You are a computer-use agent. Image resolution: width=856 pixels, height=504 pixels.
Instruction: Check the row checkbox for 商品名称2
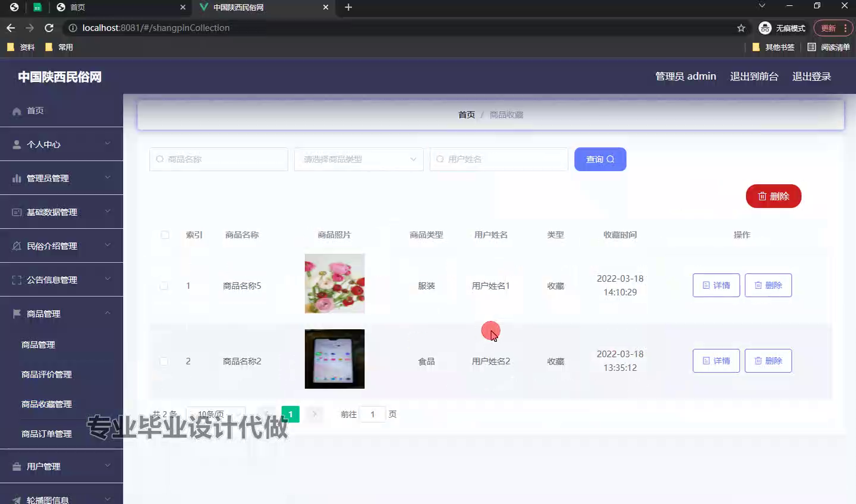163,361
